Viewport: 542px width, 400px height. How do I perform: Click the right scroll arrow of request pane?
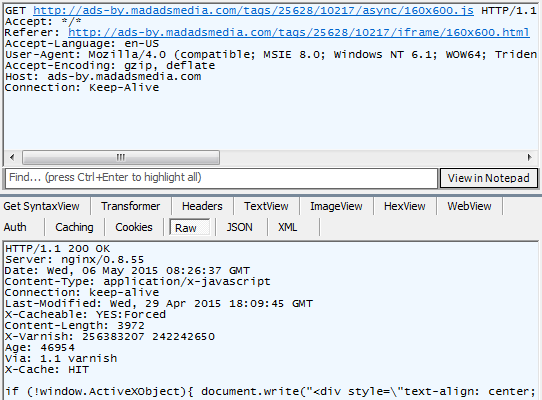[x=529, y=157]
